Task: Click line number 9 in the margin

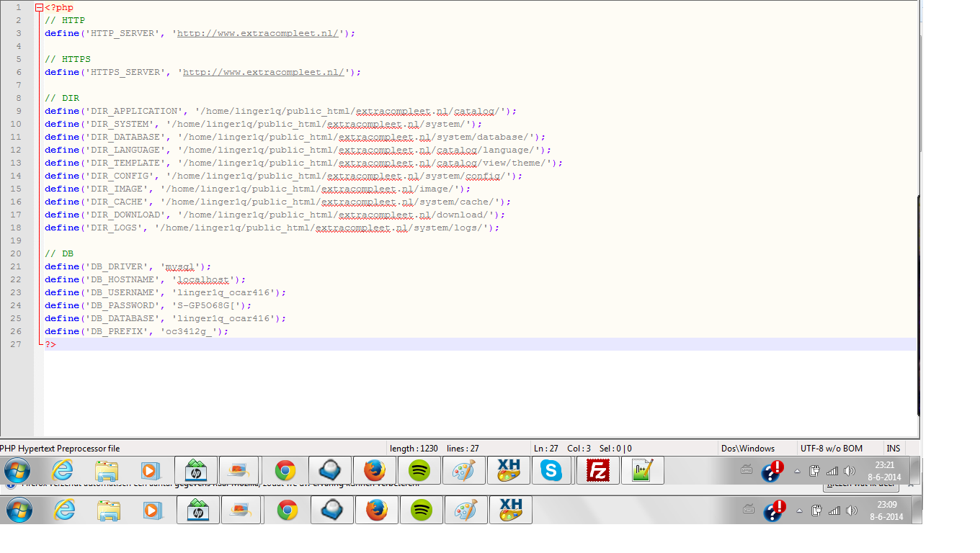Action: 17,111
